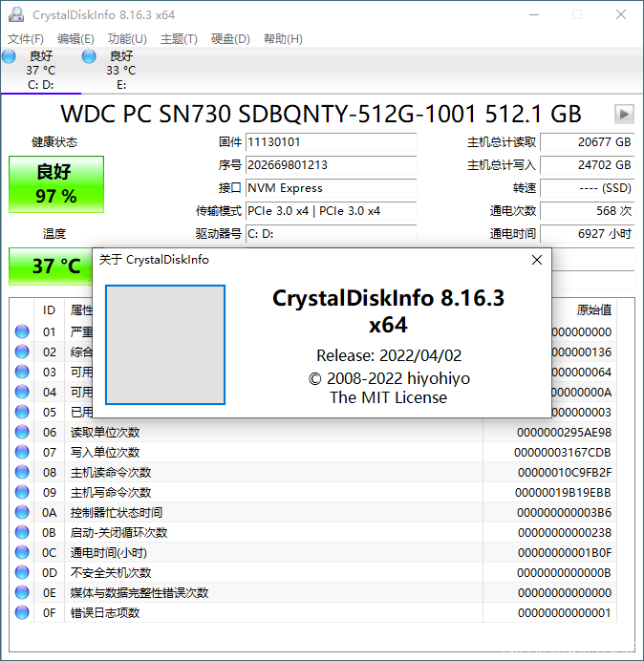Click the firmware field showing 11130101
Viewport: 644px width, 661px height.
(331, 142)
